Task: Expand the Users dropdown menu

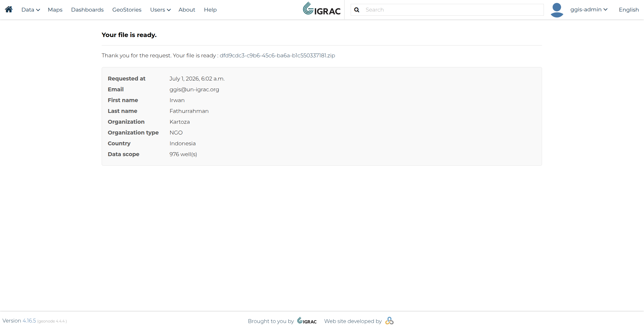Action: [160, 10]
